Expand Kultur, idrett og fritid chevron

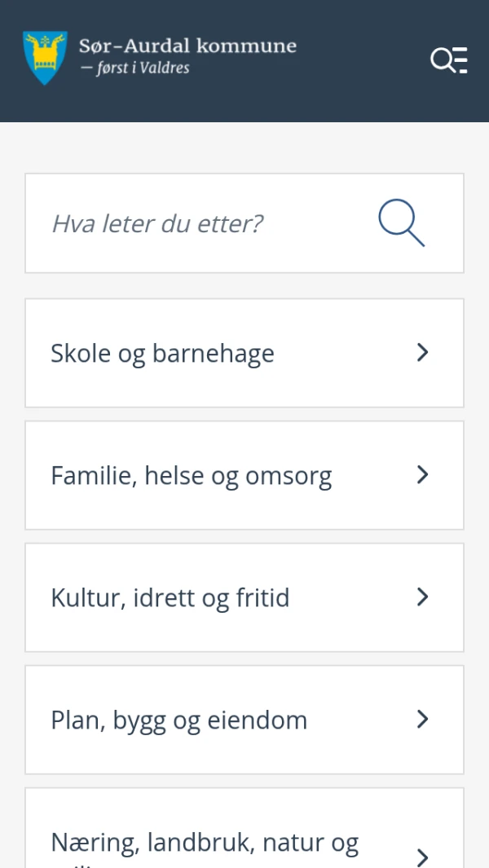point(422,597)
